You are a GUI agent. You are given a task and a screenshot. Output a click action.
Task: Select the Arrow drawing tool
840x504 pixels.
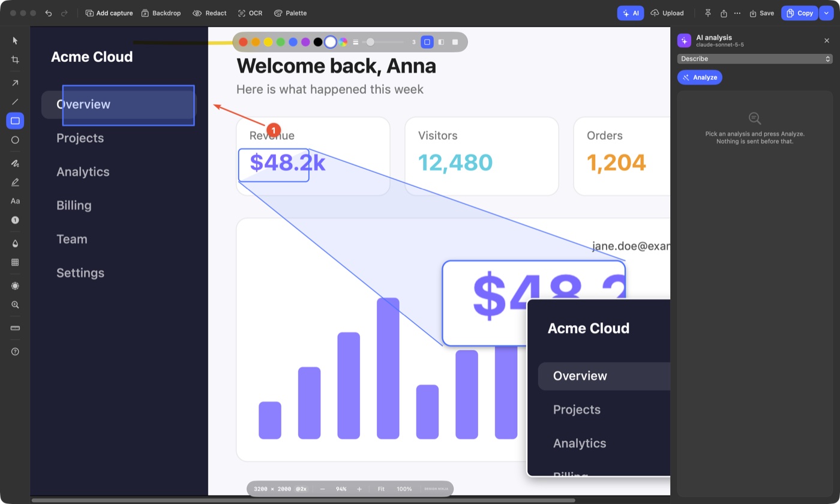click(15, 83)
